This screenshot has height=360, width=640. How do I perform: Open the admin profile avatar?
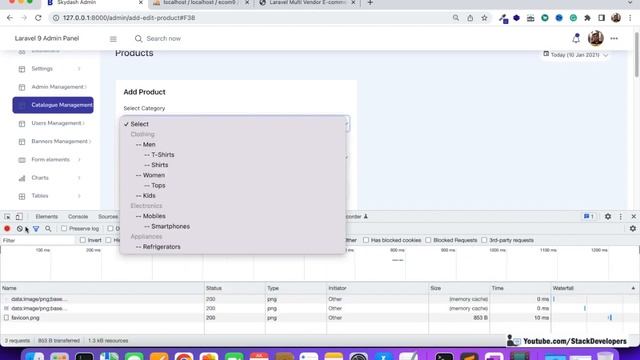[x=596, y=38]
